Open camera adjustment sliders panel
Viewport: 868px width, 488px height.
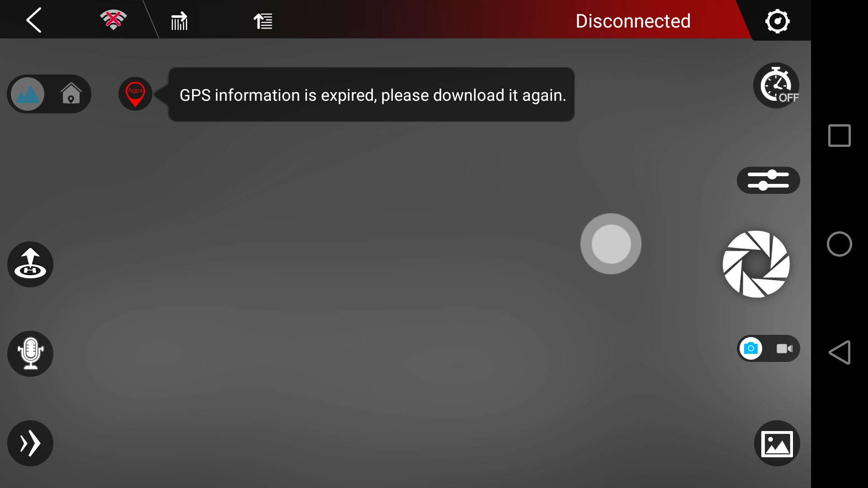pos(768,180)
